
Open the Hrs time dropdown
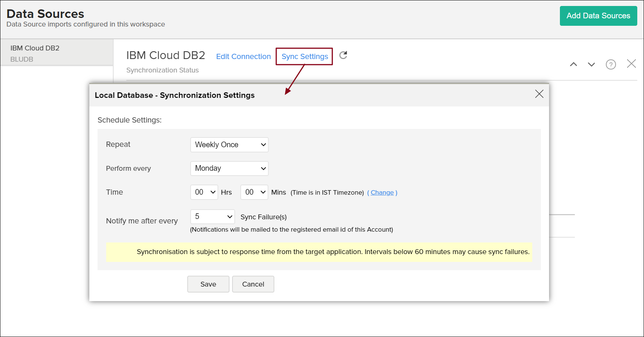pyautogui.click(x=204, y=192)
